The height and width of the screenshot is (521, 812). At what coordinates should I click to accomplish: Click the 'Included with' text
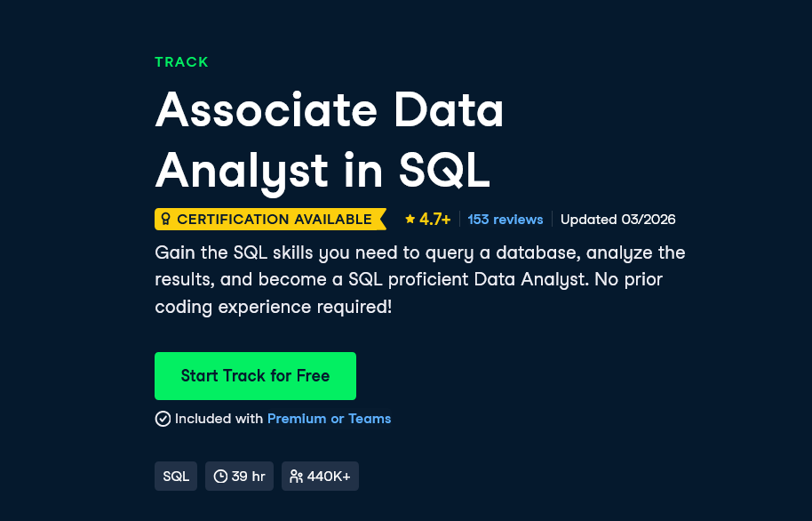219,419
